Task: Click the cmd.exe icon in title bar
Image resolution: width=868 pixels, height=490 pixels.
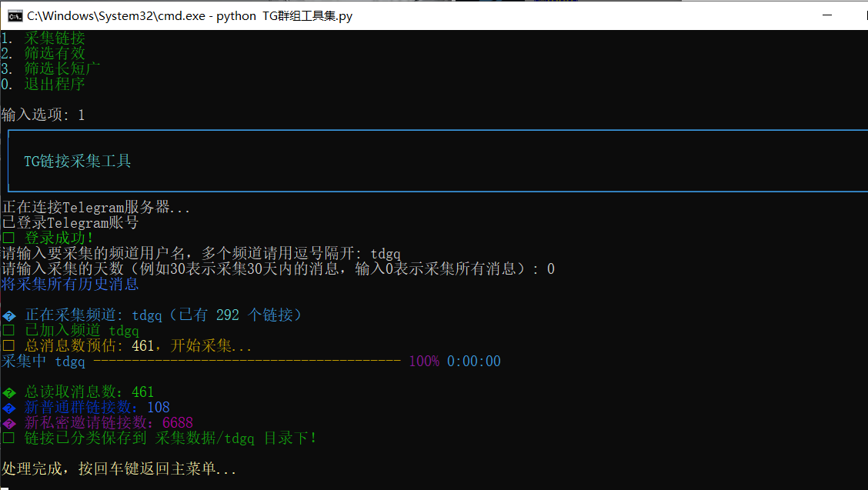Action: [15, 16]
